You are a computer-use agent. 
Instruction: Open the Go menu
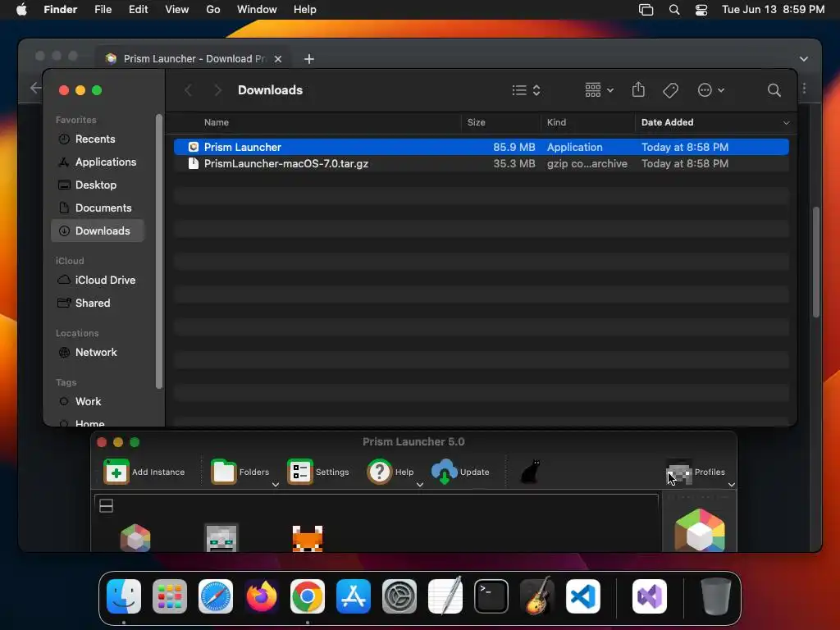(212, 10)
